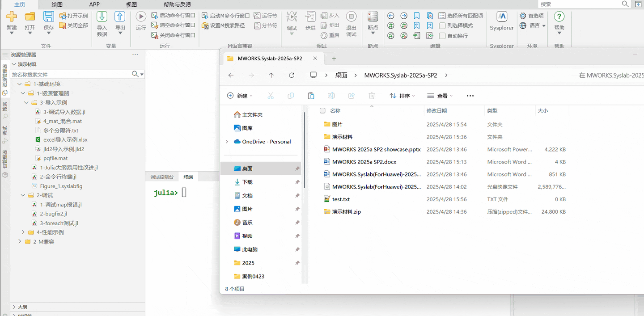Collapse the 1-基础环境 folder
The width and height of the screenshot is (644, 316).
point(20,84)
